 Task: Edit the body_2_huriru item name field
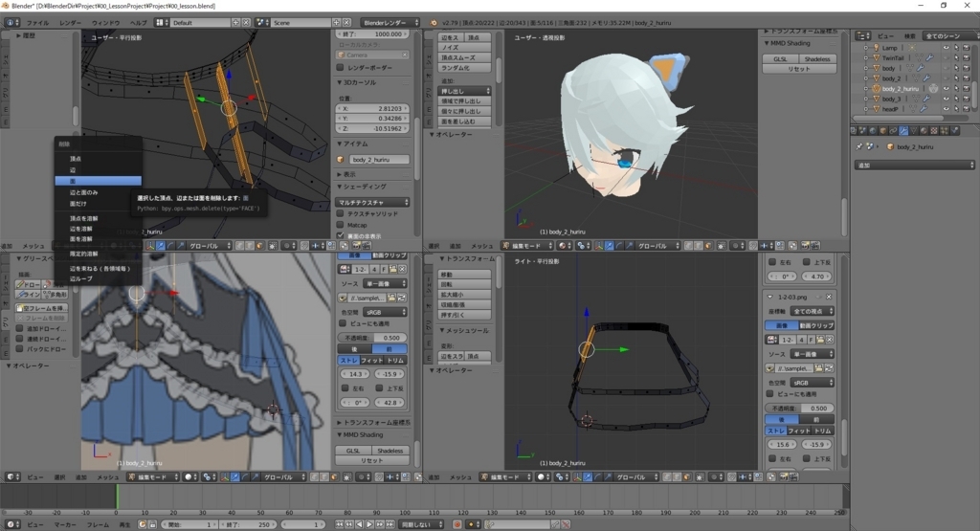tap(379, 159)
